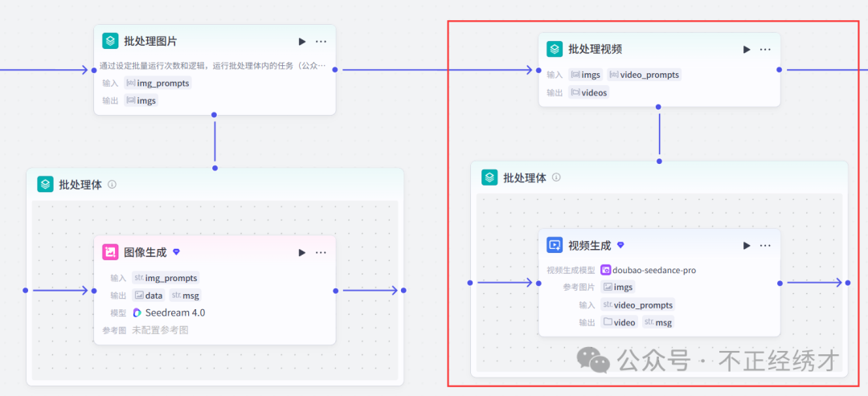
Task: Click the doubao-seedance-pro model name
Action: 654,271
